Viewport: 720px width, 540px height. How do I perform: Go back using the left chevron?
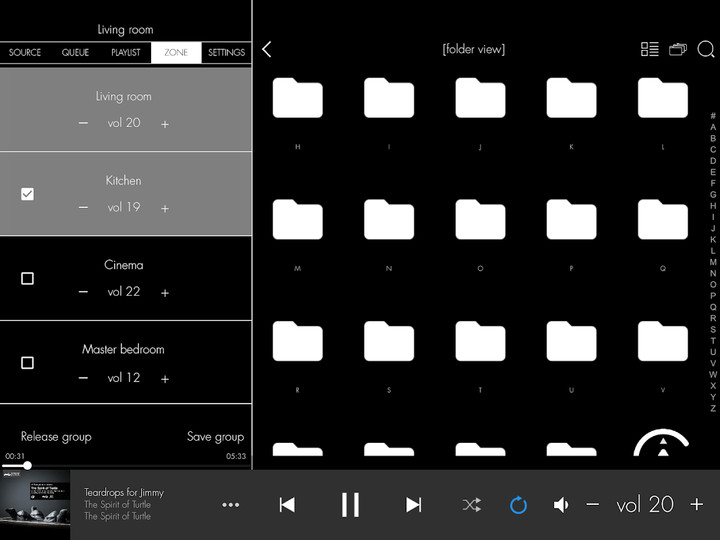click(x=267, y=50)
